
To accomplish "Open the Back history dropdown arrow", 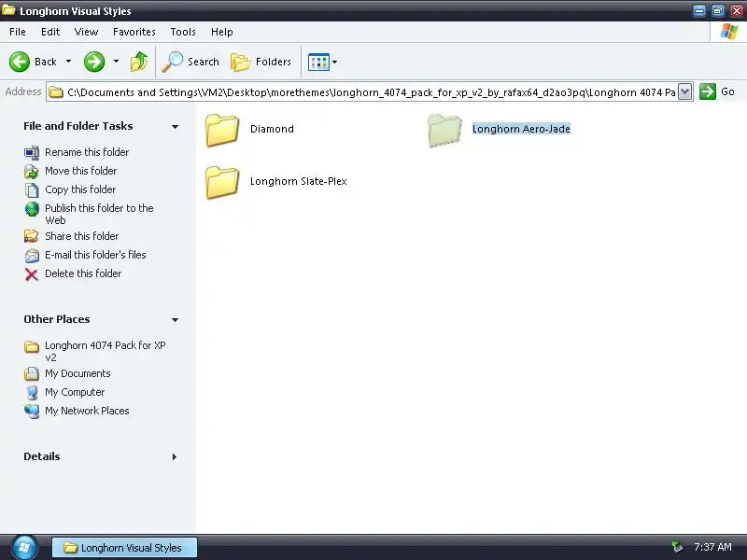I will [x=68, y=62].
